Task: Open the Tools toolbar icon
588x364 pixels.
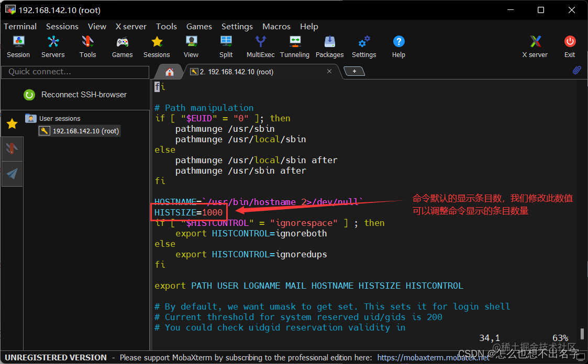Action: [88, 47]
